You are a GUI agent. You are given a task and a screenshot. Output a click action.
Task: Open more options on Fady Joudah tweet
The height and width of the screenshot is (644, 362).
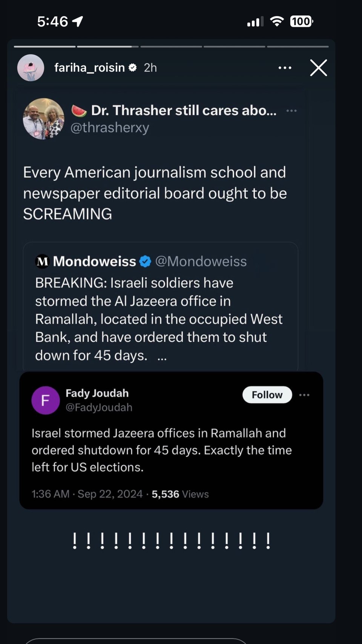(x=304, y=395)
